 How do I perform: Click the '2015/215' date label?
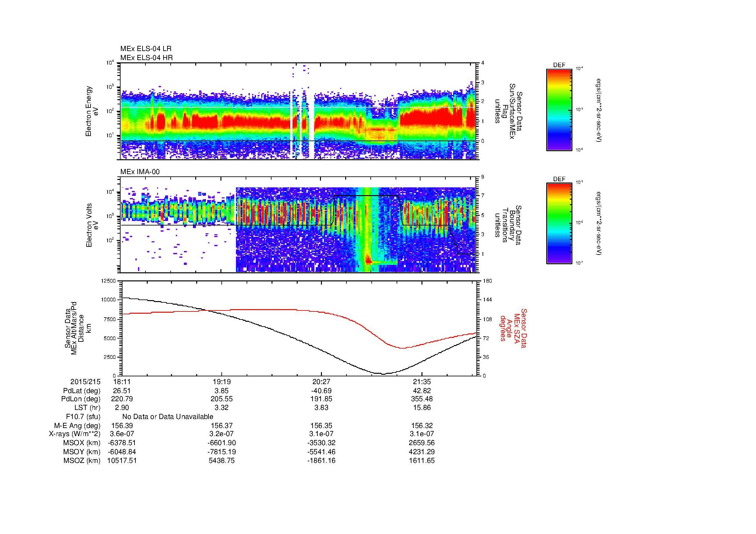point(85,382)
